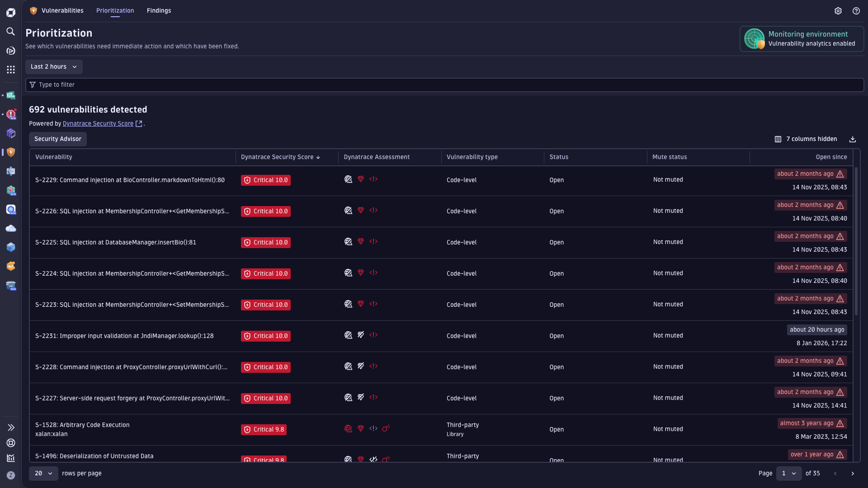Switch to the Findings tab

(159, 11)
